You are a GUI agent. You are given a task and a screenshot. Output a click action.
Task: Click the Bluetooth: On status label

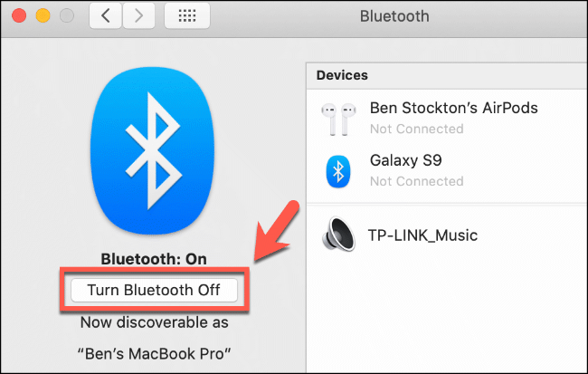click(154, 259)
